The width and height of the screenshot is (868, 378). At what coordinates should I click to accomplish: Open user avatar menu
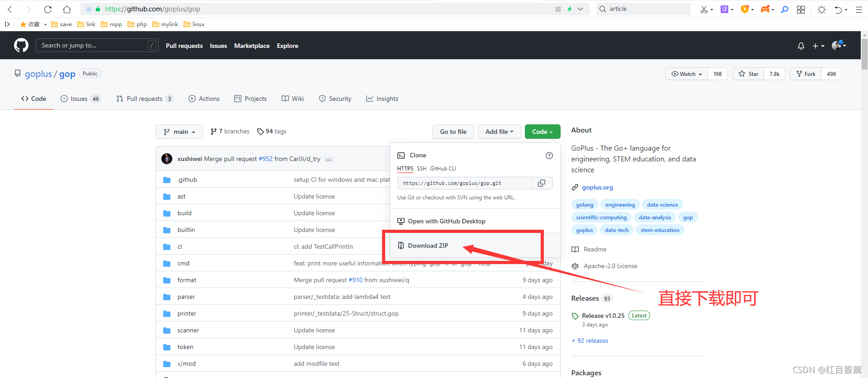839,45
